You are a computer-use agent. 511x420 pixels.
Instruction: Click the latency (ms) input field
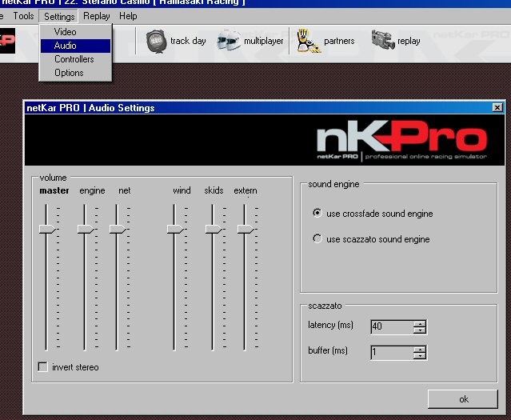[x=393, y=326]
